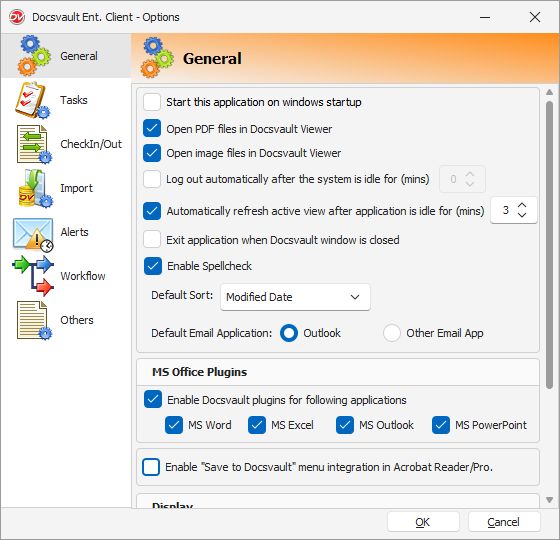Enable Save to Docsvault Acrobat integration

click(151, 467)
